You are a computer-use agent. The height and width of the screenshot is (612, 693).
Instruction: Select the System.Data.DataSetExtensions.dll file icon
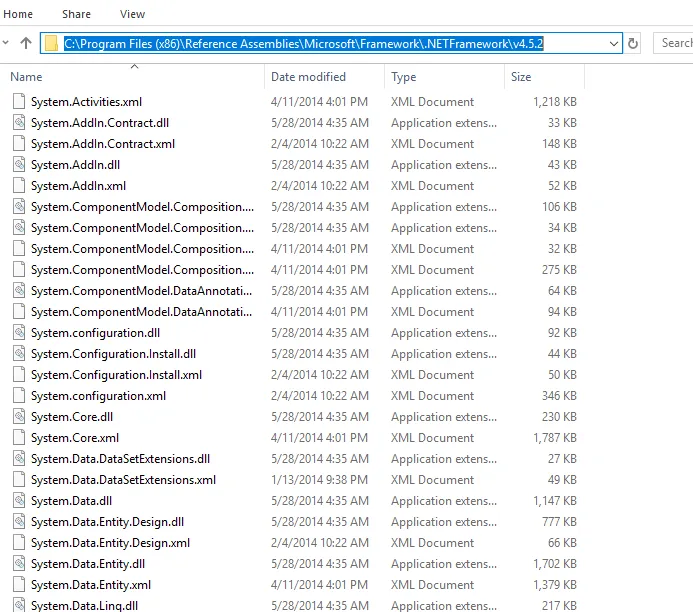[19, 458]
